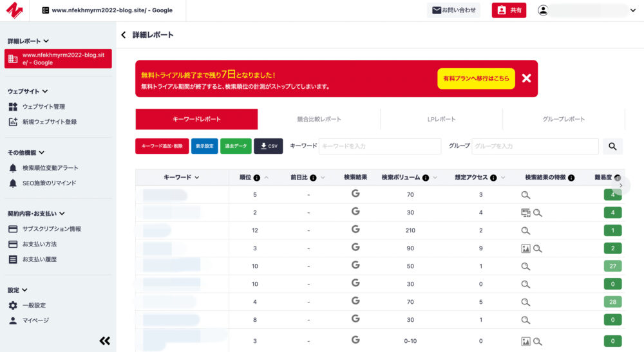
Task: Sort by キーワード column header
Action: click(181, 177)
